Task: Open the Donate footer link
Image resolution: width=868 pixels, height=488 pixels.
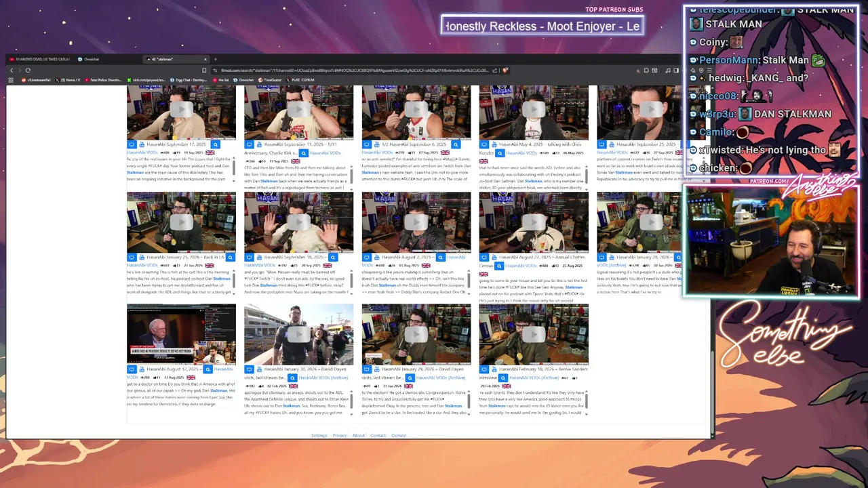Action: 399,435
